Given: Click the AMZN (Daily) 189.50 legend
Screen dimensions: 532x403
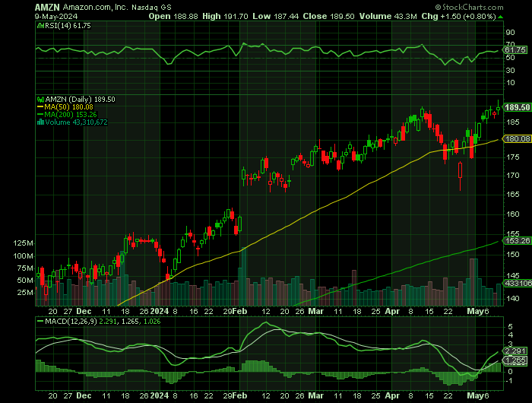Looking at the screenshot, I should (80, 100).
